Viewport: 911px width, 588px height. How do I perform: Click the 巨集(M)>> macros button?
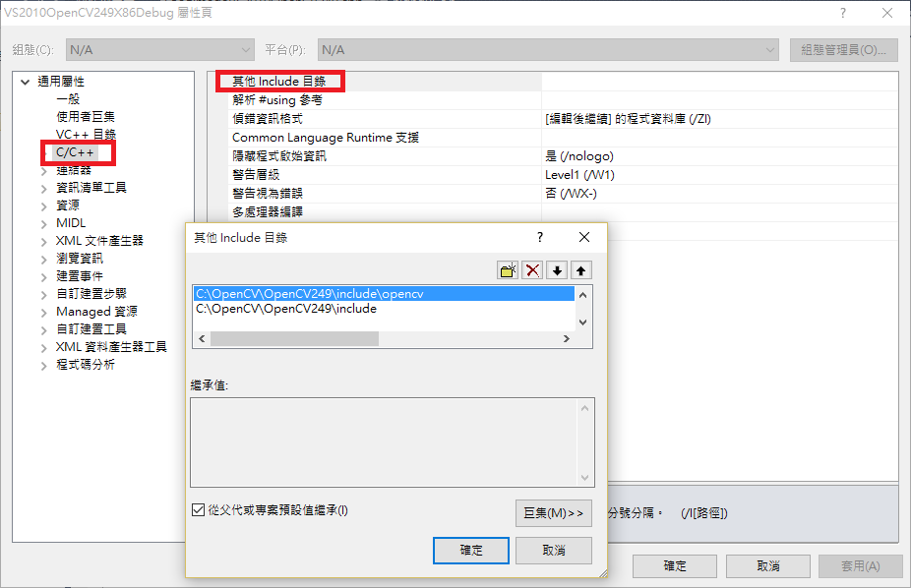(x=554, y=513)
